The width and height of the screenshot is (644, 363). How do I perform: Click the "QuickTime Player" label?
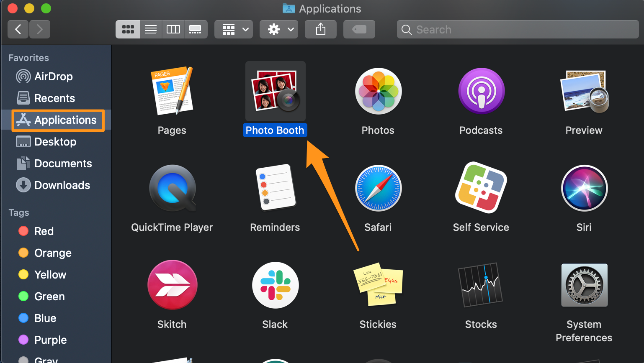click(172, 228)
